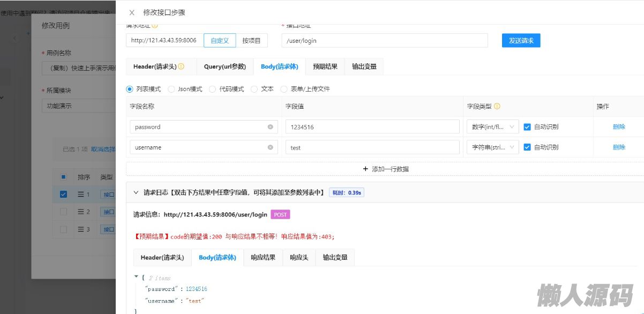644x314 pixels.
Task: Open the 响应结果 tab in log
Action: tap(263, 257)
